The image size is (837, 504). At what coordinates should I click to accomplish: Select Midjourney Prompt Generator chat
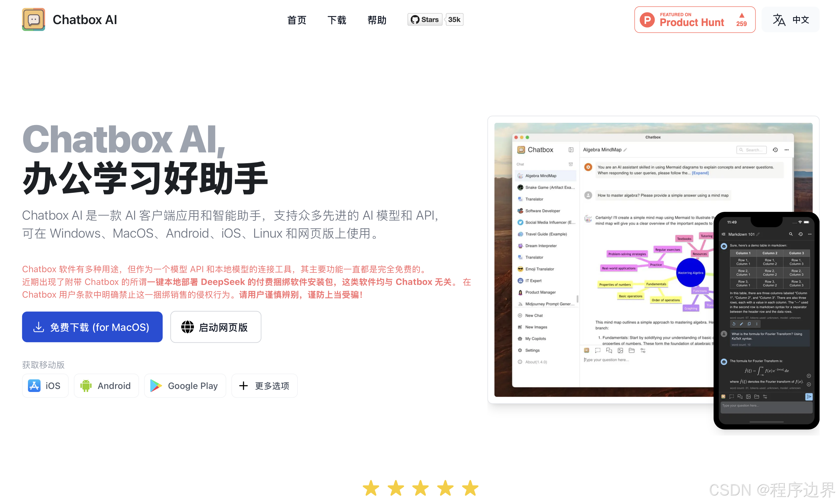click(546, 304)
